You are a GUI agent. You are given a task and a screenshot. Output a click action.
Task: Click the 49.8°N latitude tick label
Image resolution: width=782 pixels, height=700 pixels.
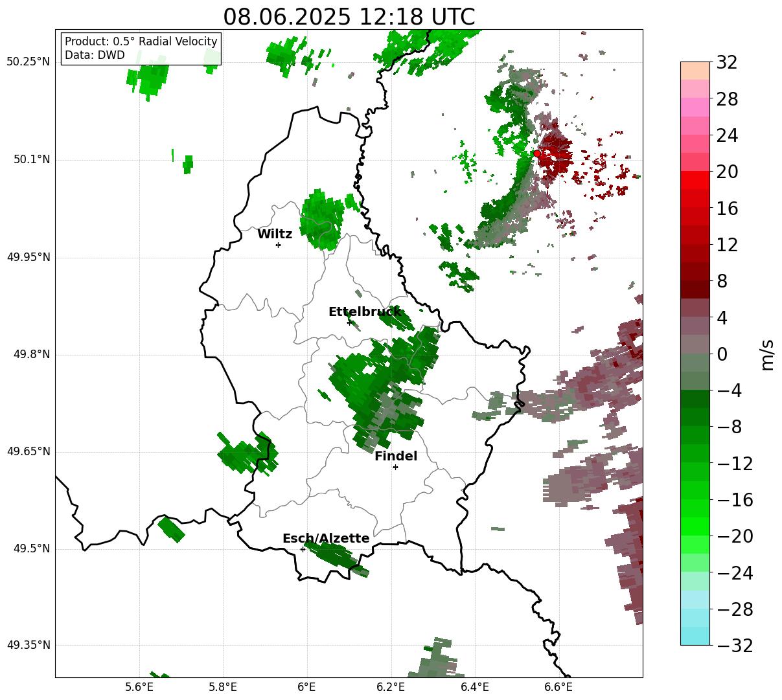tap(31, 354)
